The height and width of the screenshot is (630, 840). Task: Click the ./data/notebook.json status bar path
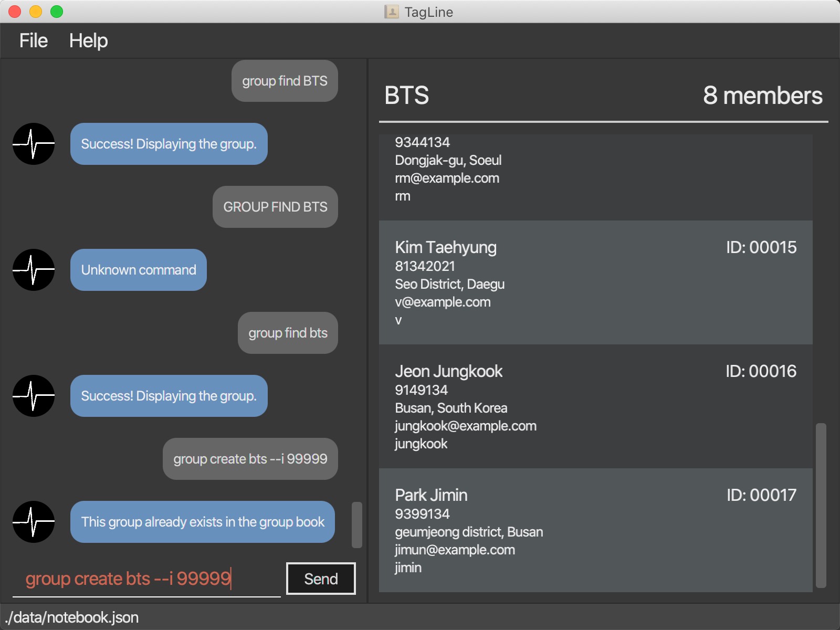tap(71, 617)
